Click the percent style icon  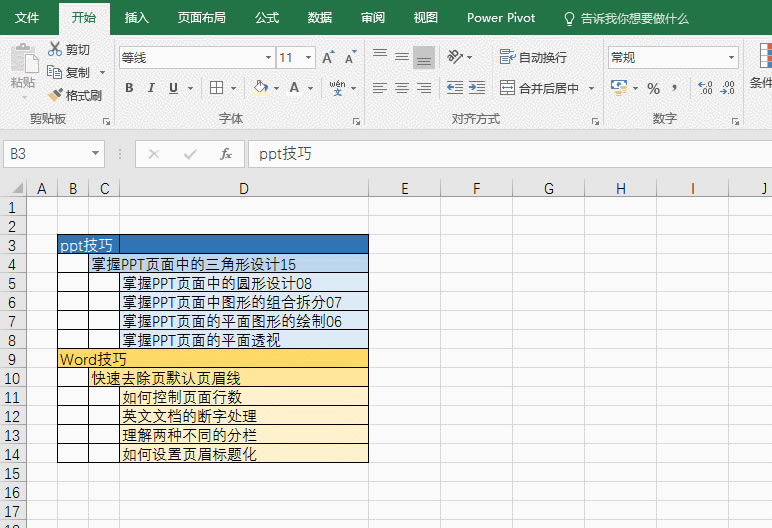(x=653, y=88)
